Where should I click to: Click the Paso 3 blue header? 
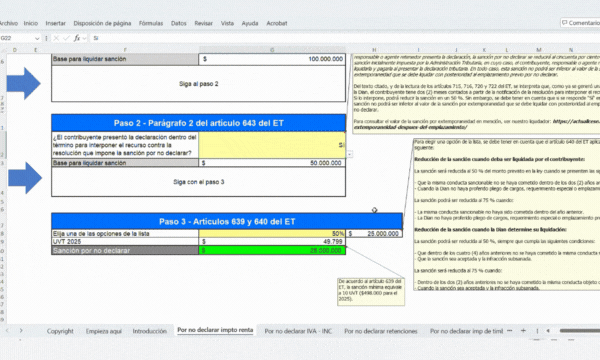click(x=227, y=222)
